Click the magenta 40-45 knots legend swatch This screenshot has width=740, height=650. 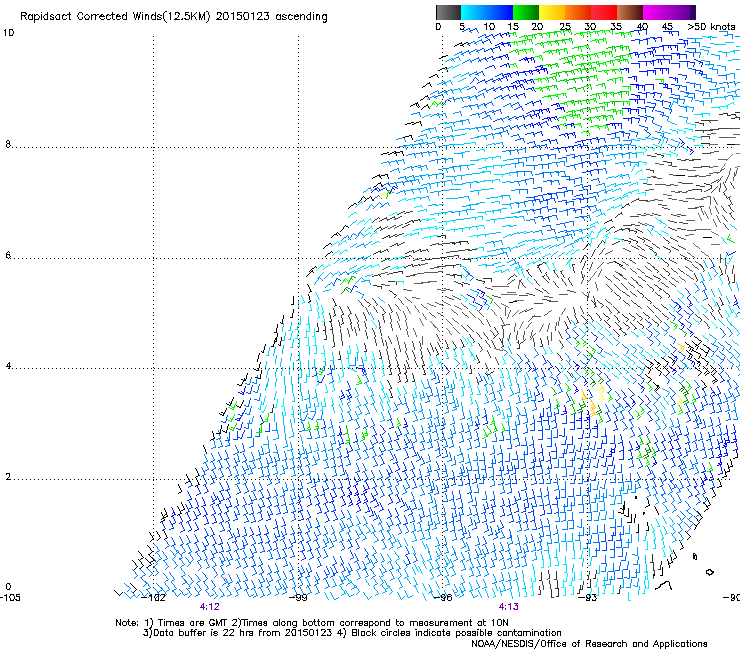(656, 12)
